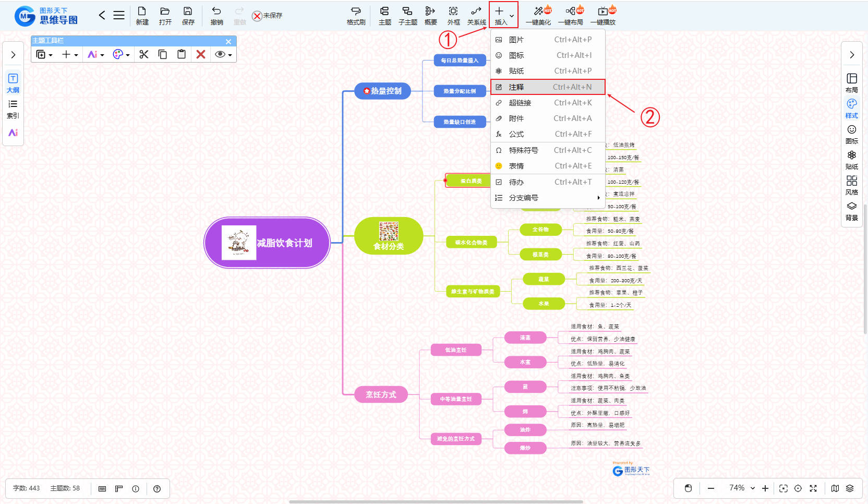Click the One-click Beautify (一键美化) button

click(538, 15)
